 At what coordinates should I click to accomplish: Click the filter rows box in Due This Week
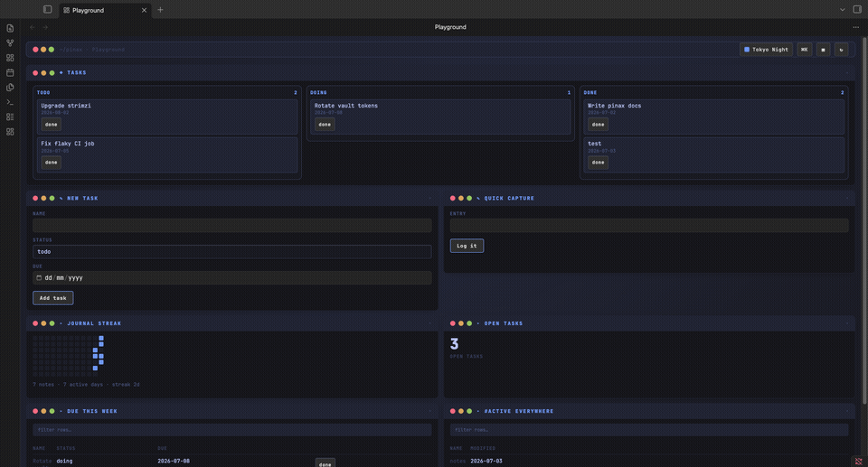pyautogui.click(x=232, y=430)
